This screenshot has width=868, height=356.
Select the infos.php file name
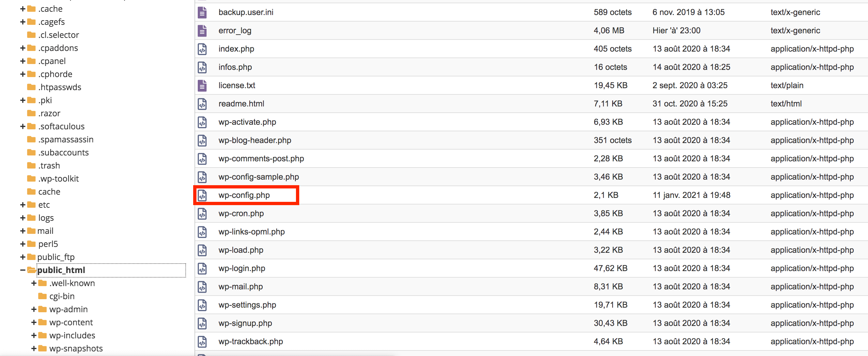[x=235, y=67]
